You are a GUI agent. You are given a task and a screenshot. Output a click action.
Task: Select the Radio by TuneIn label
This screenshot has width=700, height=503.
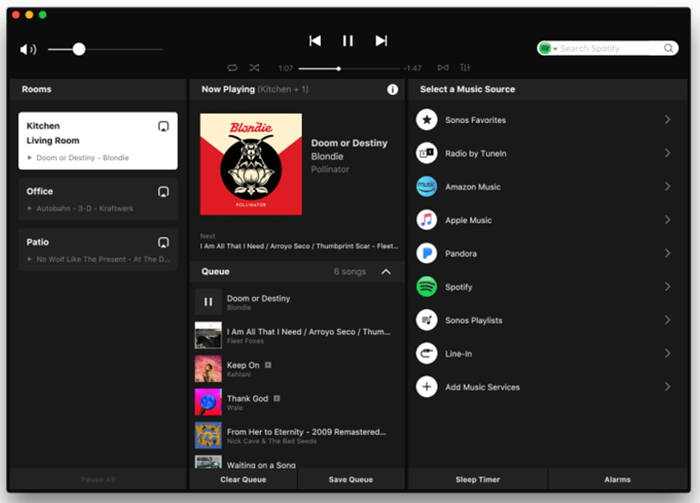coord(475,154)
